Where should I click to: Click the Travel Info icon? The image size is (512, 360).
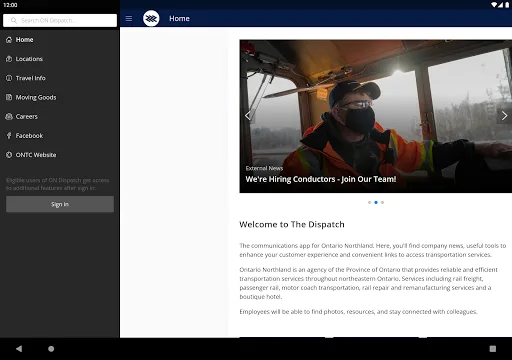[x=9, y=78]
